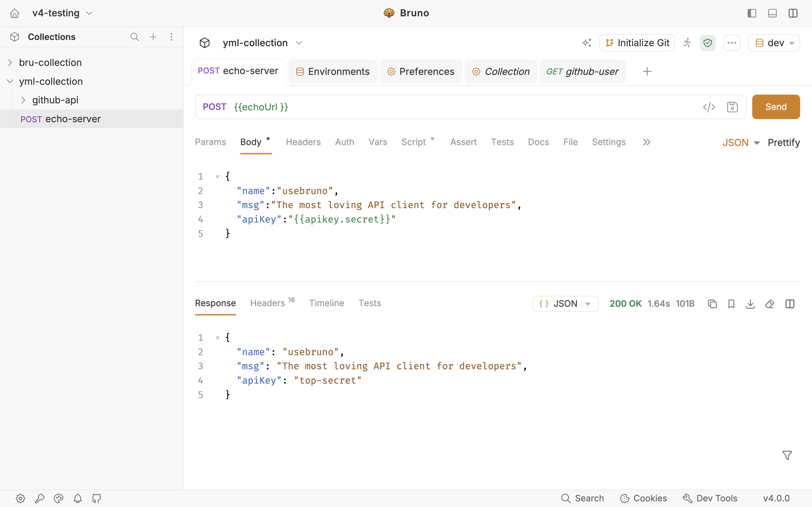This screenshot has width=812, height=507.
Task: Click the Send button
Action: [776, 107]
